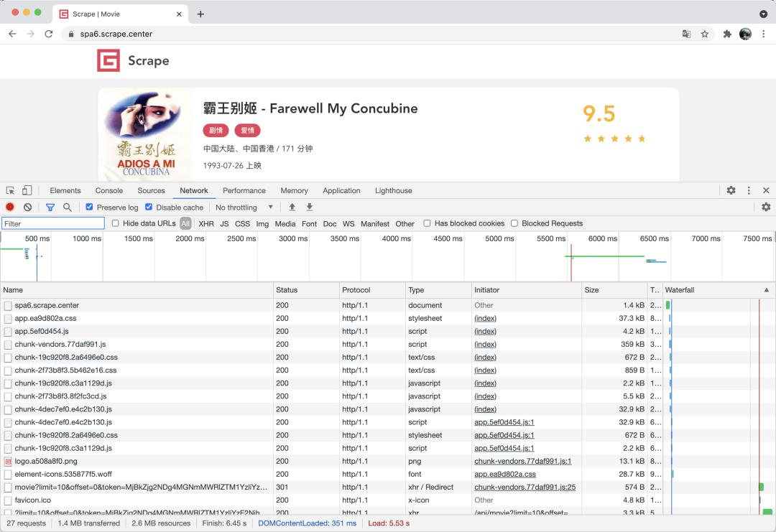Sort by the Waterfall column arrow
The image size is (776, 532).
(x=766, y=290)
